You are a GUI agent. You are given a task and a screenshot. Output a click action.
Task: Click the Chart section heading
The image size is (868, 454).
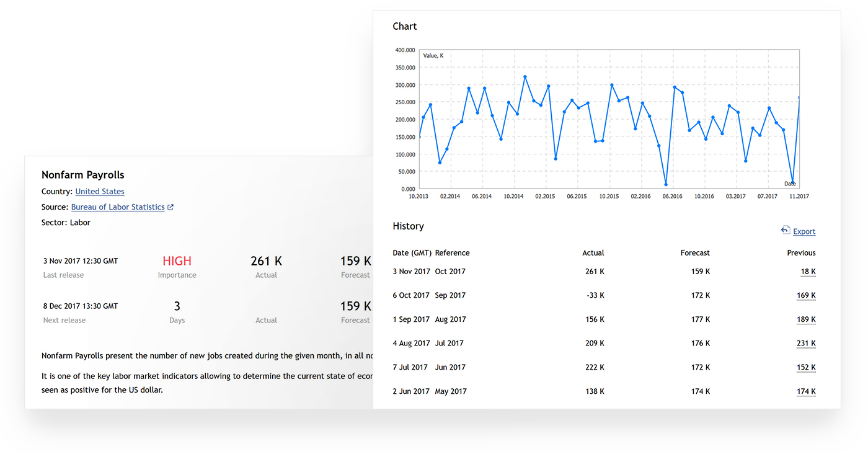[404, 26]
